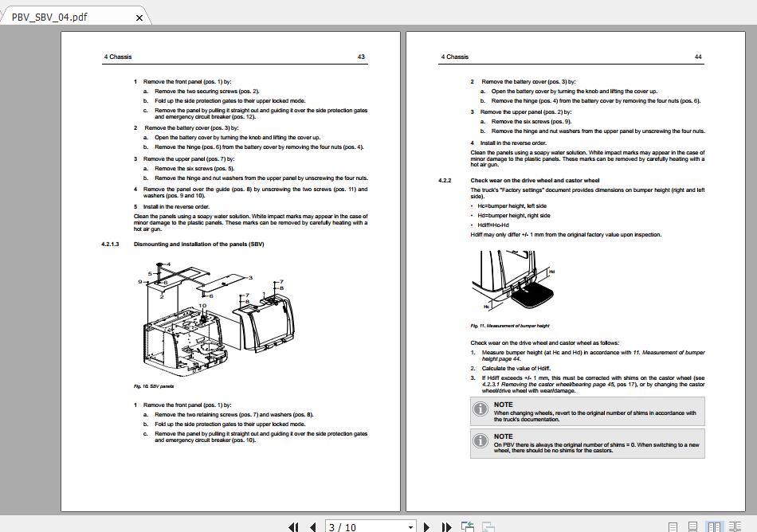Jump to the last page
This screenshot has height=532, width=757.
point(447,527)
